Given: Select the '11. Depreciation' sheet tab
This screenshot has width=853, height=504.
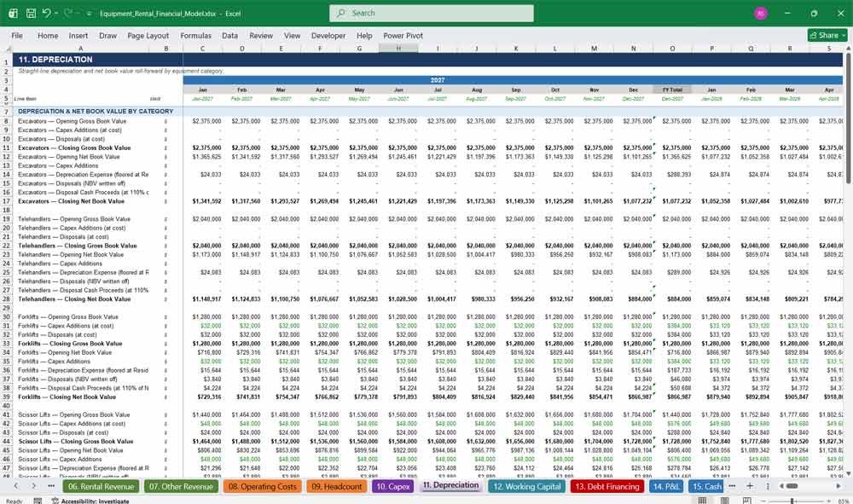Looking at the screenshot, I should pyautogui.click(x=450, y=485).
